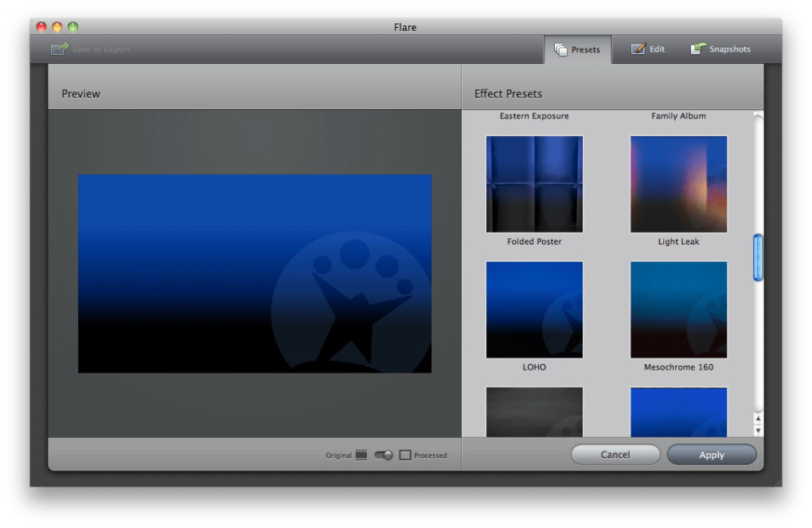Click the Original label text
This screenshot has height=528, width=812.
(338, 456)
